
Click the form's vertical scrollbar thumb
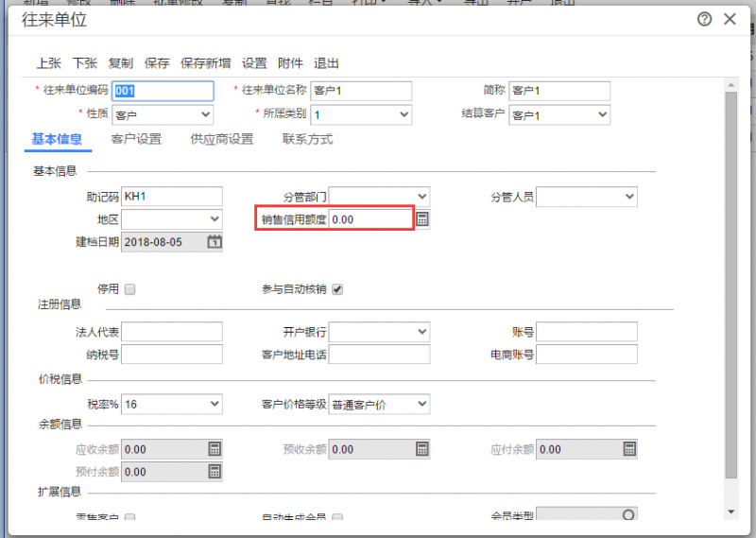(730, 285)
